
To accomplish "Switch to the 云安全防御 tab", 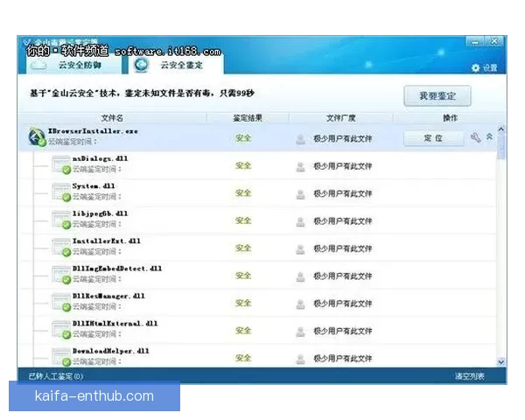I will 73,65.
